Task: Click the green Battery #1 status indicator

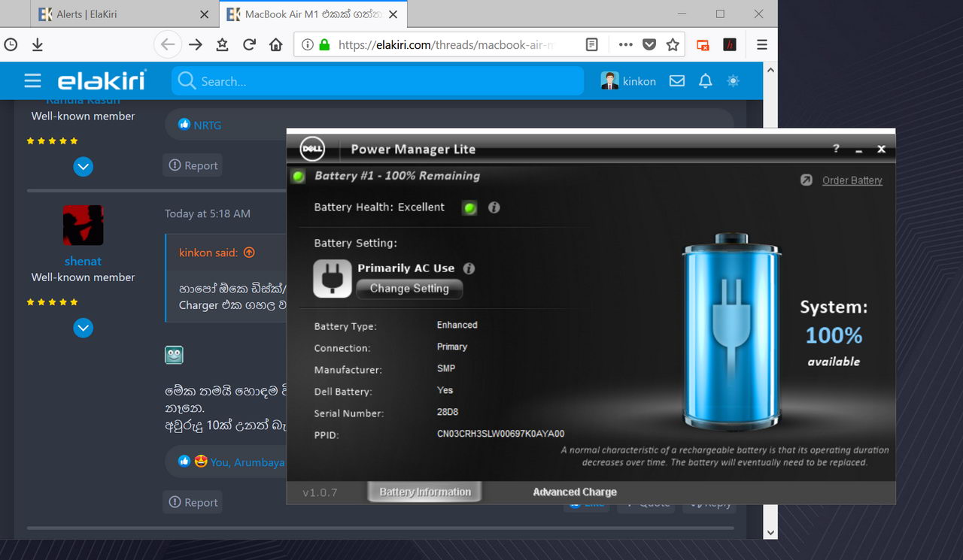Action: click(299, 177)
